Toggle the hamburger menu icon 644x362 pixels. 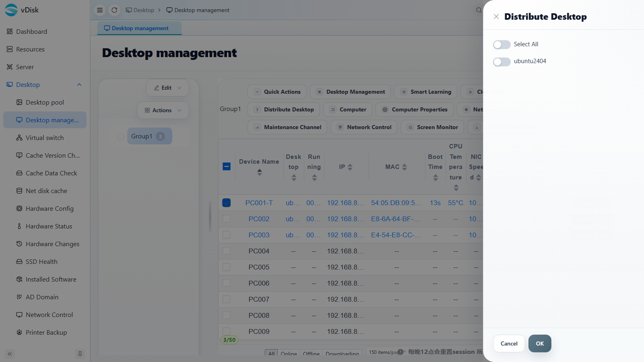coord(100,10)
